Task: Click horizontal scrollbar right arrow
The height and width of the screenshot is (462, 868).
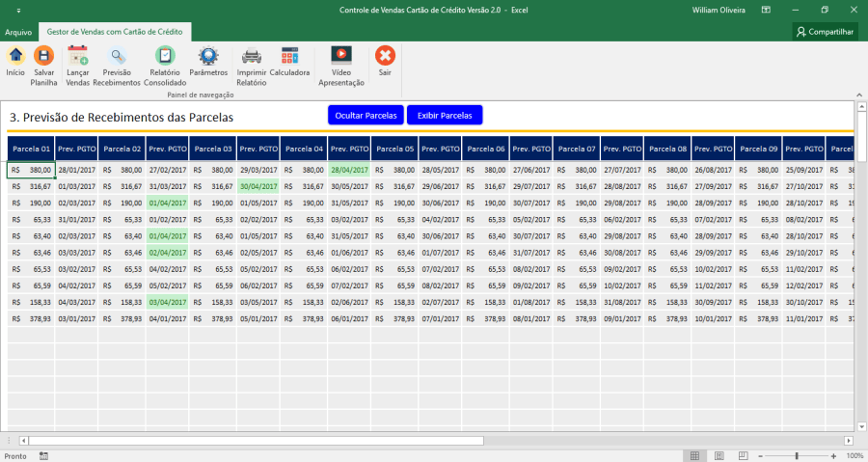Action: (x=849, y=441)
